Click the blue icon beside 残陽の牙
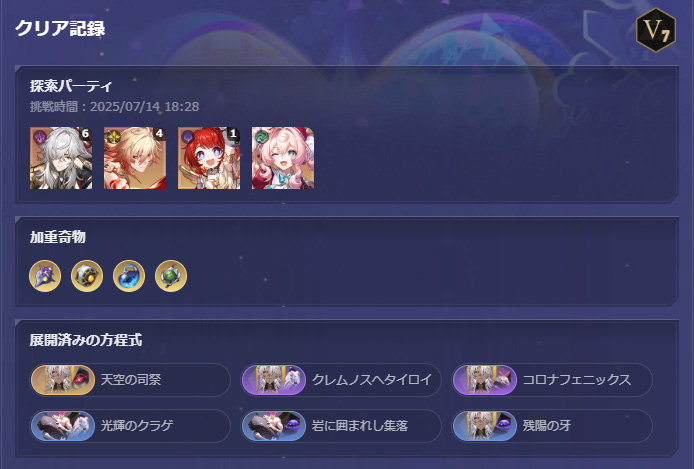This screenshot has width=694, height=469. [x=485, y=426]
